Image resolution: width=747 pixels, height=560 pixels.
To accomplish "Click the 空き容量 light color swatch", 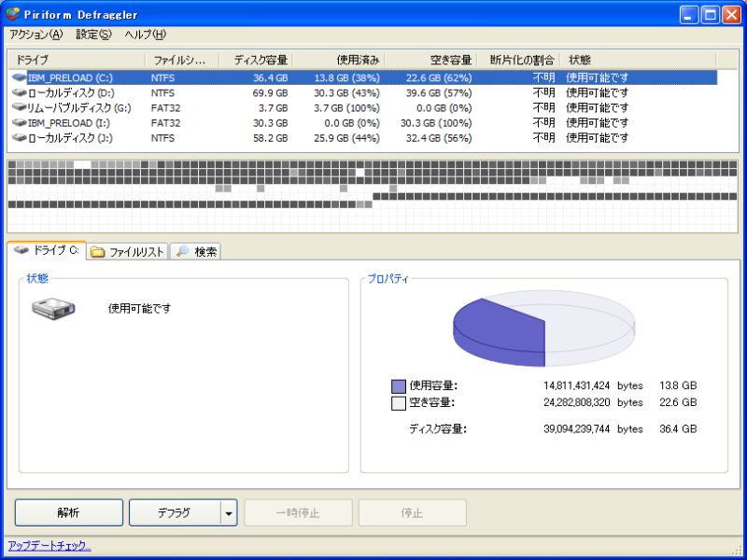I will (x=399, y=403).
